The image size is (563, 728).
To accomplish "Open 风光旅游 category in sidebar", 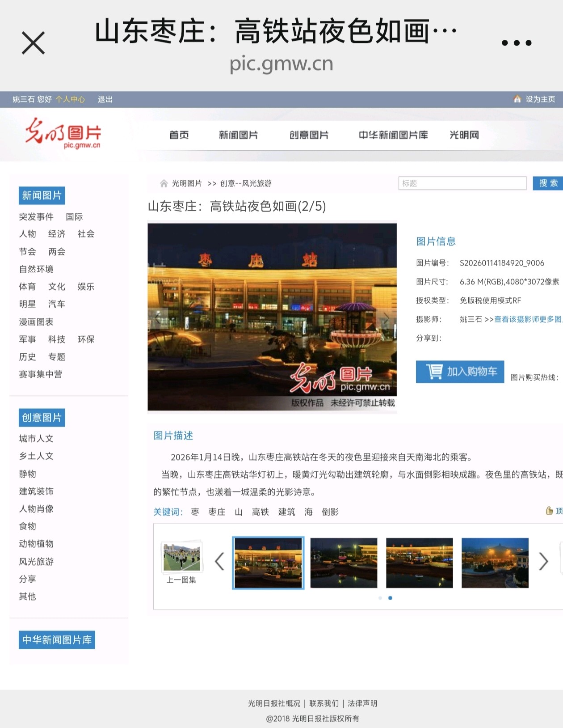I will (36, 562).
